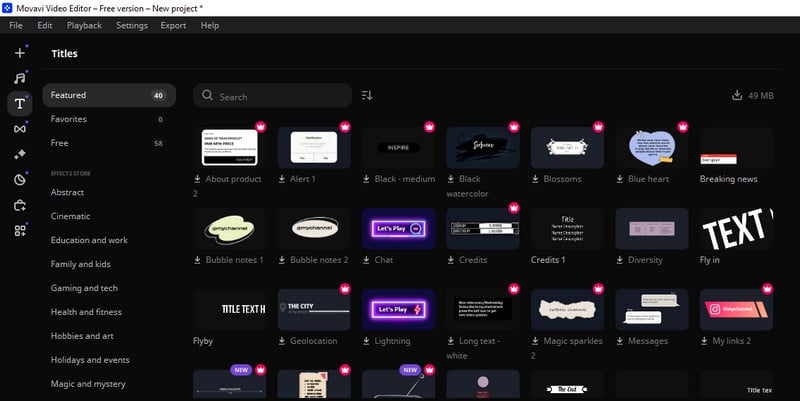The width and height of the screenshot is (800, 401).
Task: Click the 49 MB download-all icon
Action: (737, 95)
